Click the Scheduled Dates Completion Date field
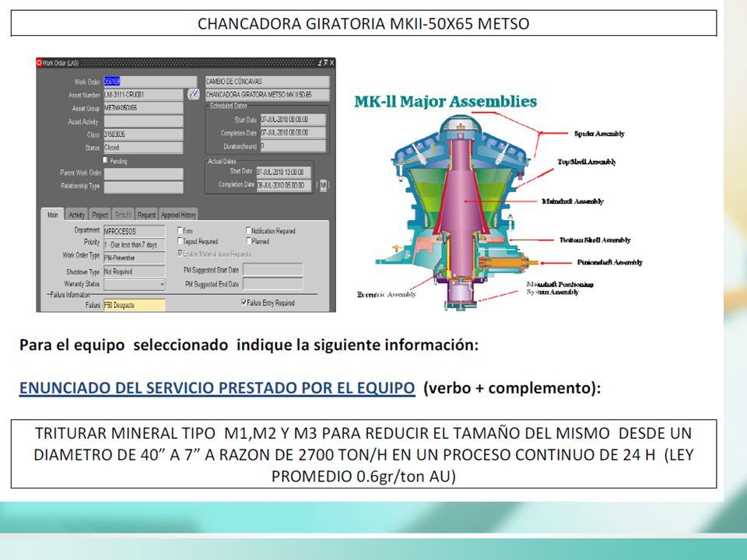Screen dimensions: 747x560 click(293, 133)
